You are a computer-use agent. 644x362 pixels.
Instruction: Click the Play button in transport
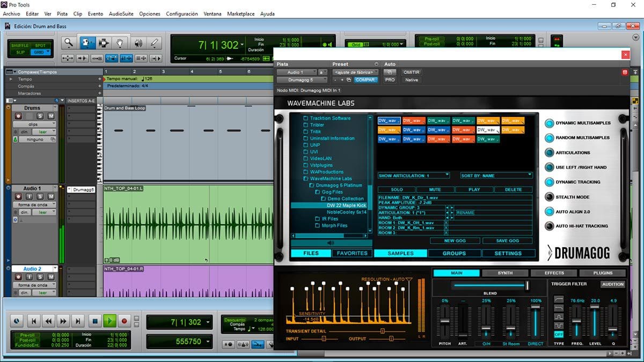coord(109,321)
